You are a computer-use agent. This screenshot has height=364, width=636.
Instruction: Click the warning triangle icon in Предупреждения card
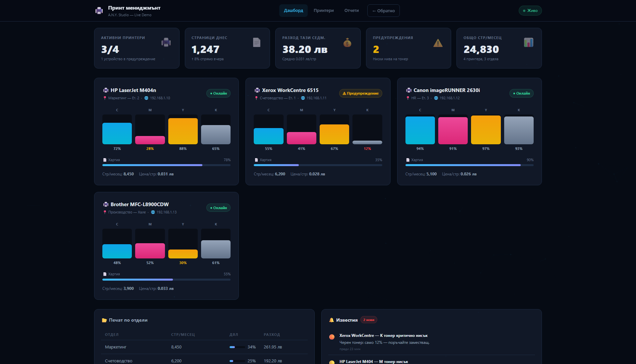(x=438, y=43)
